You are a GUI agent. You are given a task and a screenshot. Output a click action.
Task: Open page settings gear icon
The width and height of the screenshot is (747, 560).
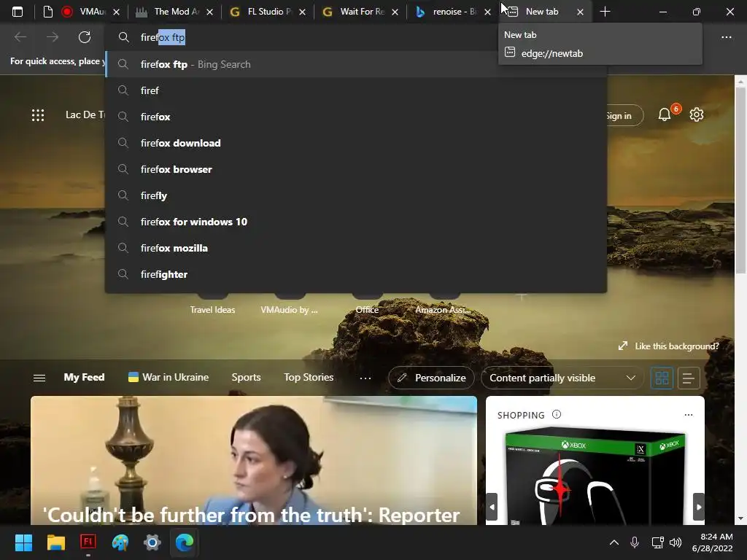point(697,114)
